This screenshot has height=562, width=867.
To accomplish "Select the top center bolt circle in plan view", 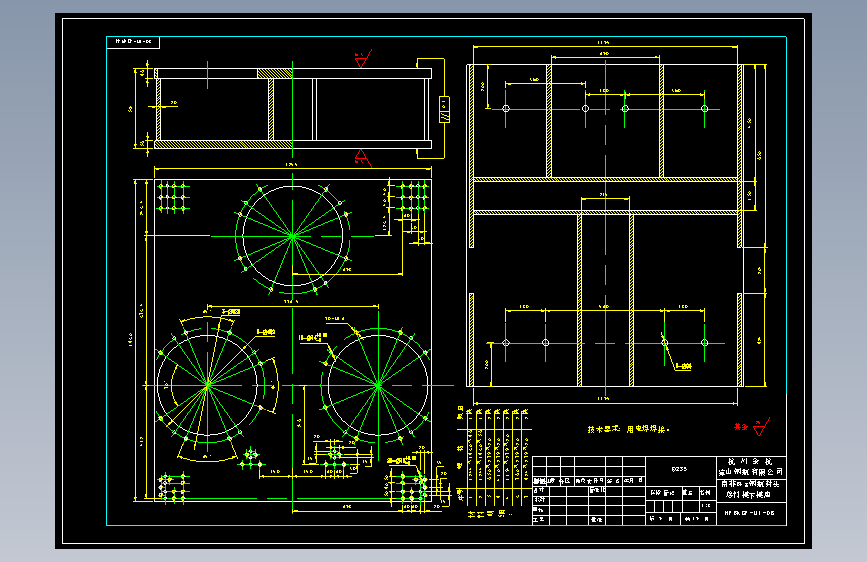I will [293, 236].
